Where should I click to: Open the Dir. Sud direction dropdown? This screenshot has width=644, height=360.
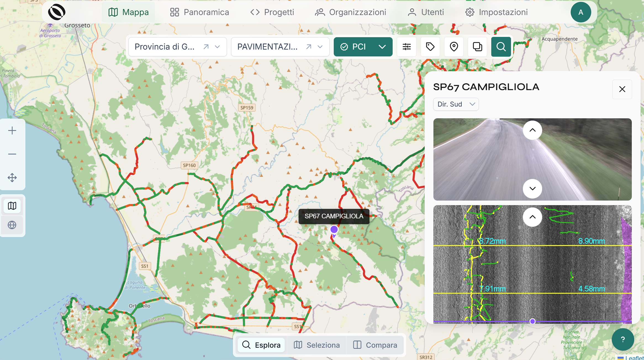click(456, 104)
